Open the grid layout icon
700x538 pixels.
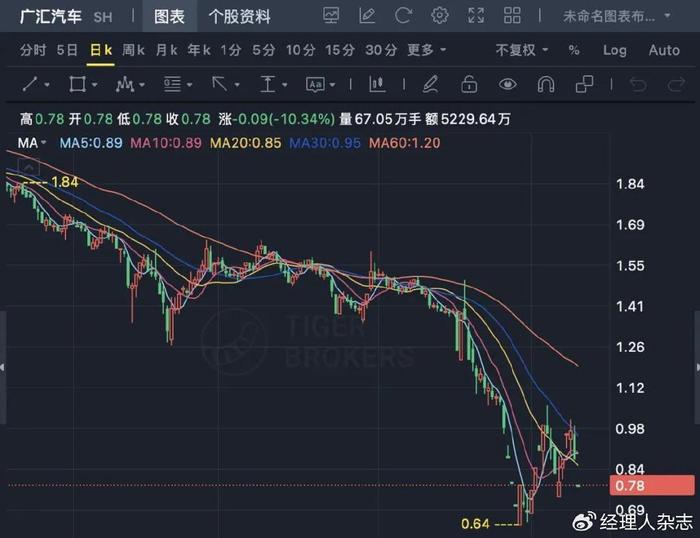pyautogui.click(x=512, y=16)
